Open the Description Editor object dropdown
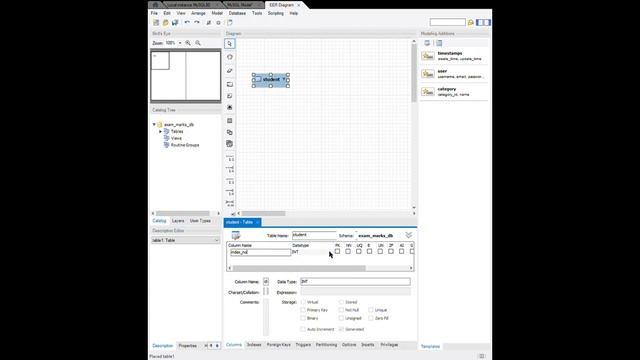The width and height of the screenshot is (640, 360). click(x=216, y=240)
